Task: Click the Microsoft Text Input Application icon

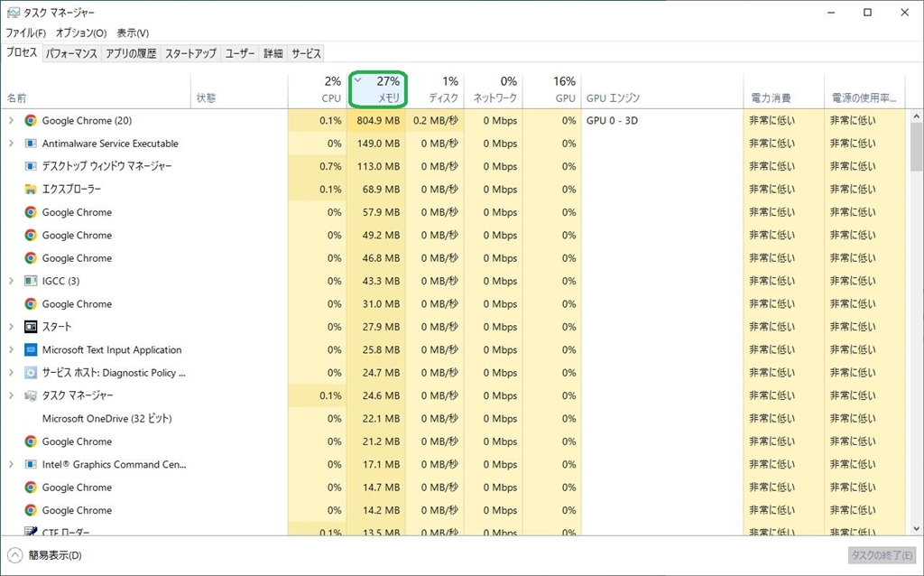Action: (31, 349)
